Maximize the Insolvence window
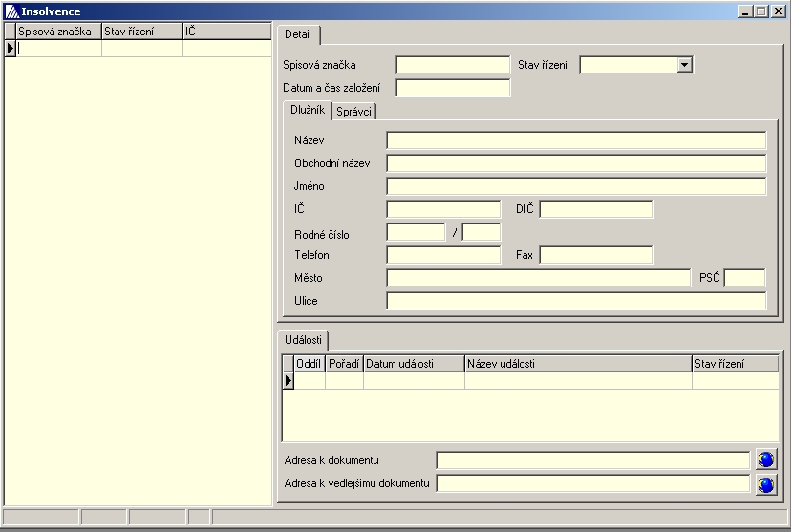 pyautogui.click(x=761, y=11)
